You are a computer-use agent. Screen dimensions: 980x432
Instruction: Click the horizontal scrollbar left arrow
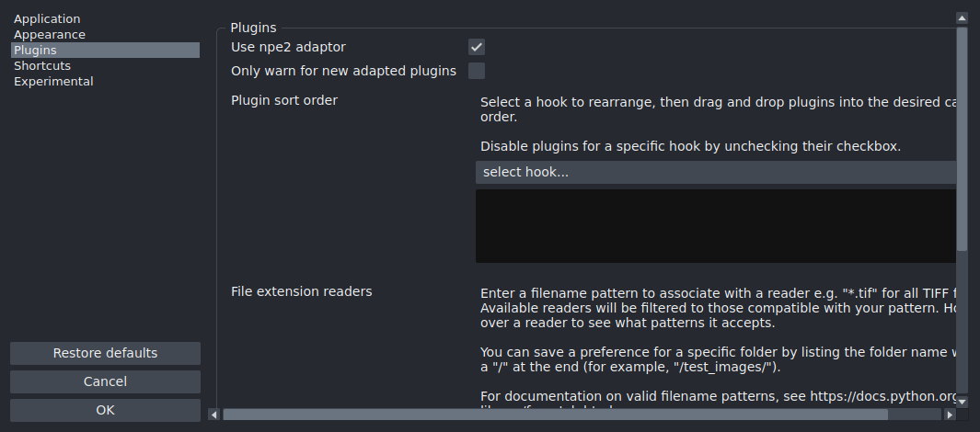point(214,415)
